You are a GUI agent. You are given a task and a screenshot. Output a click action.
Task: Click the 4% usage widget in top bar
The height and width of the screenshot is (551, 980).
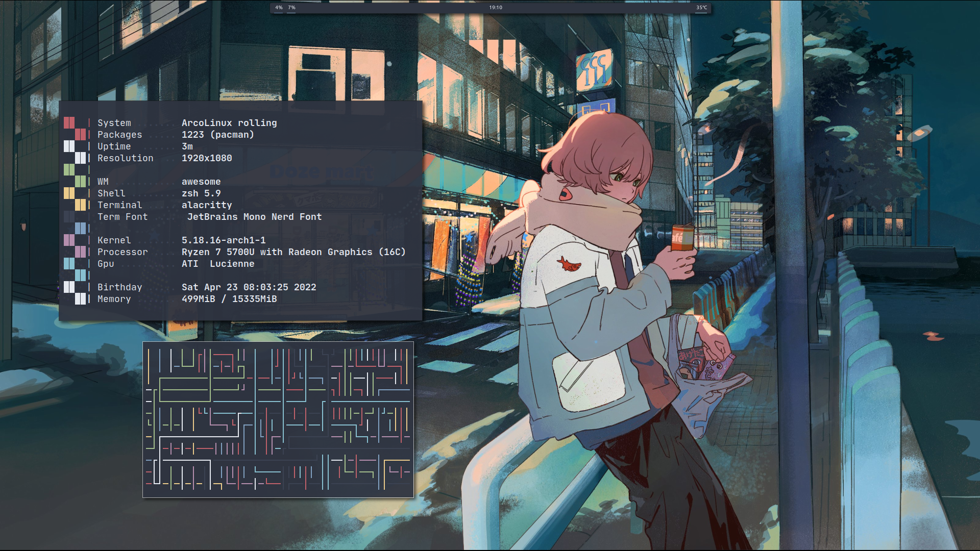coord(279,8)
